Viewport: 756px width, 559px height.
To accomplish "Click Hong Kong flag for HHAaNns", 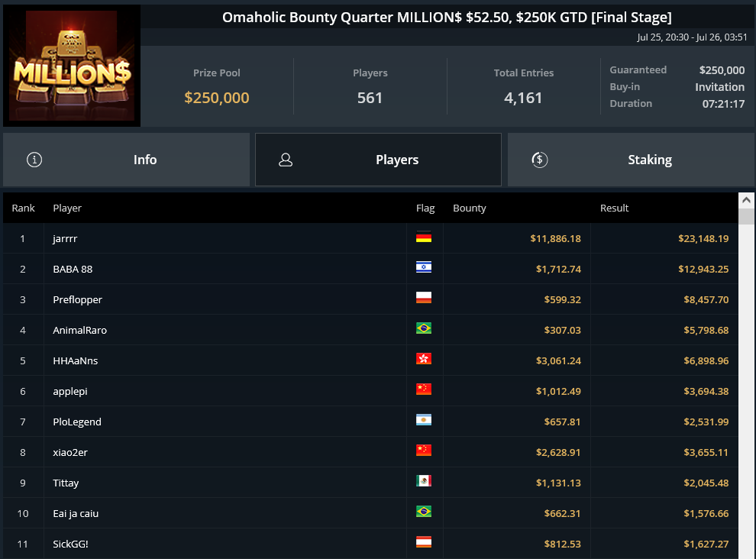I will (x=424, y=359).
